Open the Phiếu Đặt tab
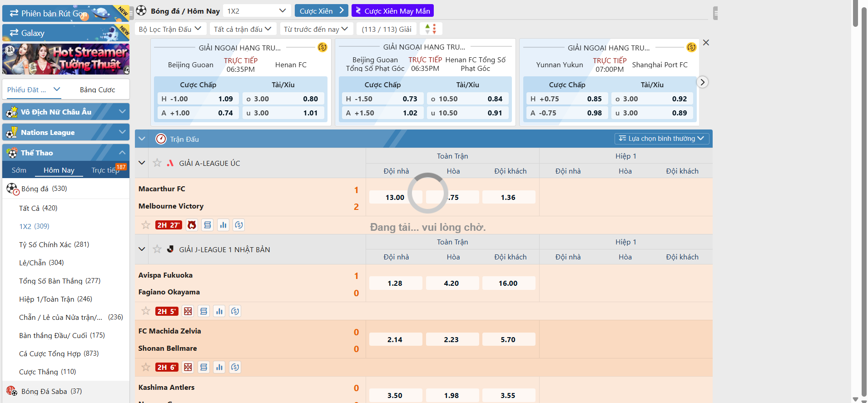Screen dimensions: 868x403 click(34, 90)
